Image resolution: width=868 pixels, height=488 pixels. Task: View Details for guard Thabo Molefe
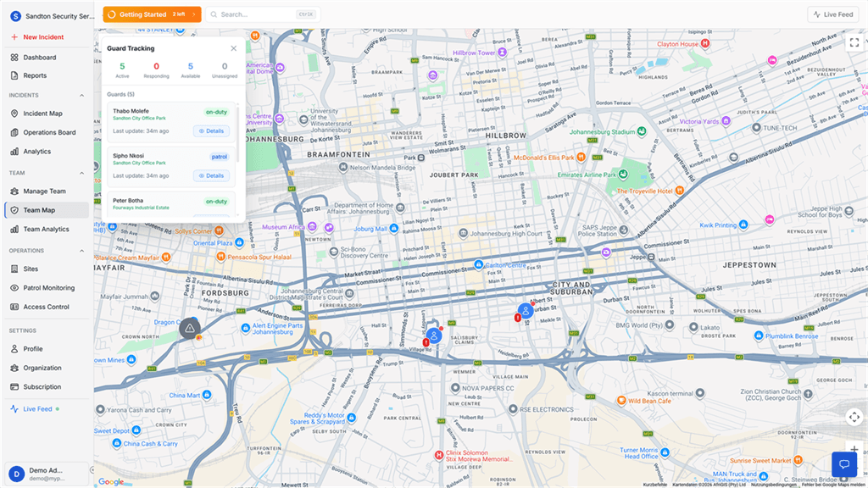tap(210, 130)
